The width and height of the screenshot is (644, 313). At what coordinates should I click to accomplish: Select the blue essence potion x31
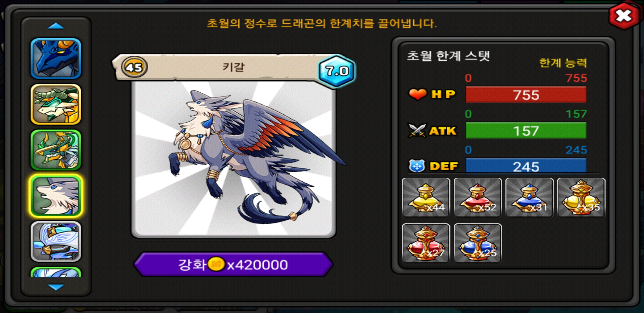pyautogui.click(x=529, y=197)
